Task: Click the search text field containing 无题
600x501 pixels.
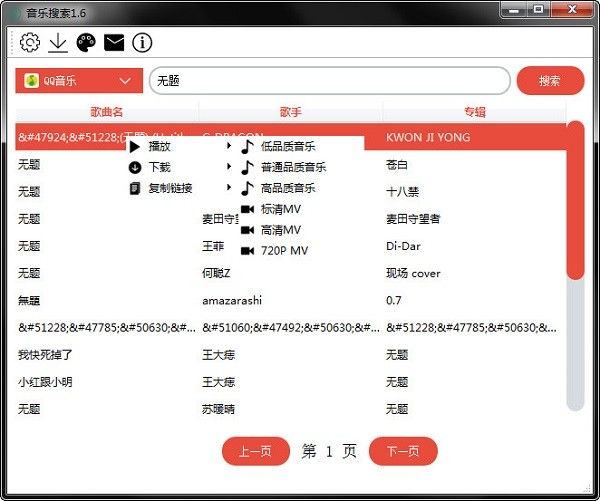Action: [x=329, y=81]
